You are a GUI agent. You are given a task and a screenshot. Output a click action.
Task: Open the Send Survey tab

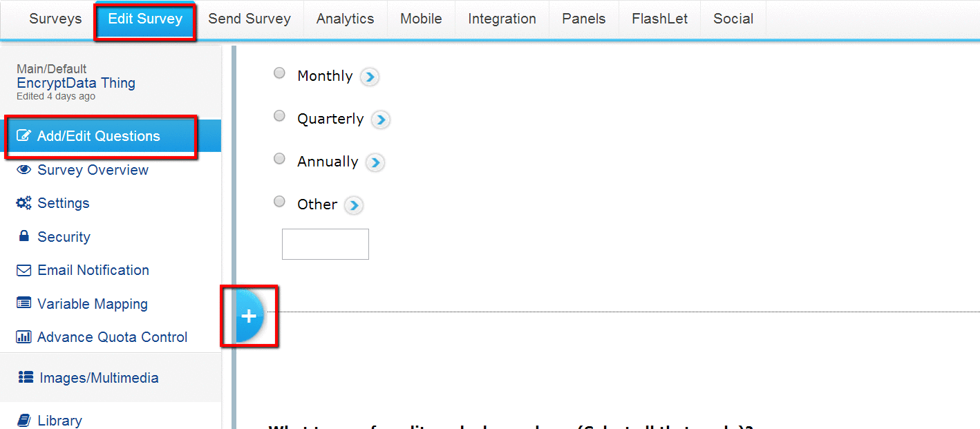click(249, 19)
